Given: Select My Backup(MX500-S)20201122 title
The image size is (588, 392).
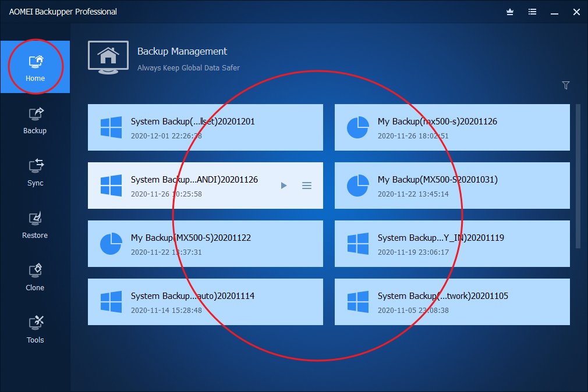Looking at the screenshot, I should coord(191,238).
